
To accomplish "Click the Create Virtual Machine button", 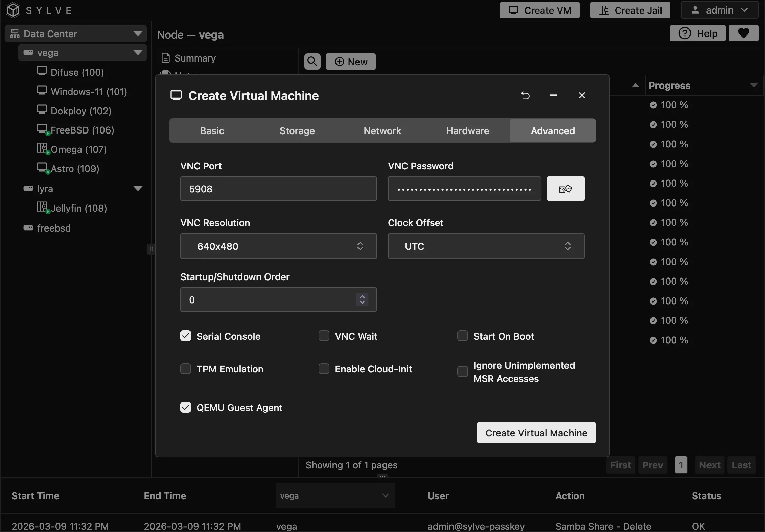I will (536, 433).
